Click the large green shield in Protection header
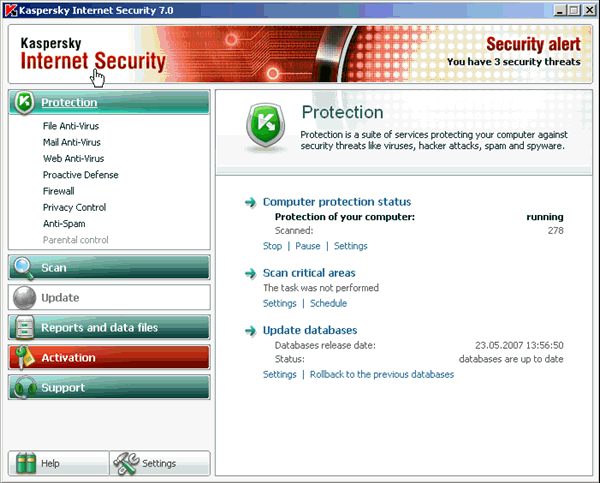Viewport: 600px width, 483px height. click(x=265, y=126)
